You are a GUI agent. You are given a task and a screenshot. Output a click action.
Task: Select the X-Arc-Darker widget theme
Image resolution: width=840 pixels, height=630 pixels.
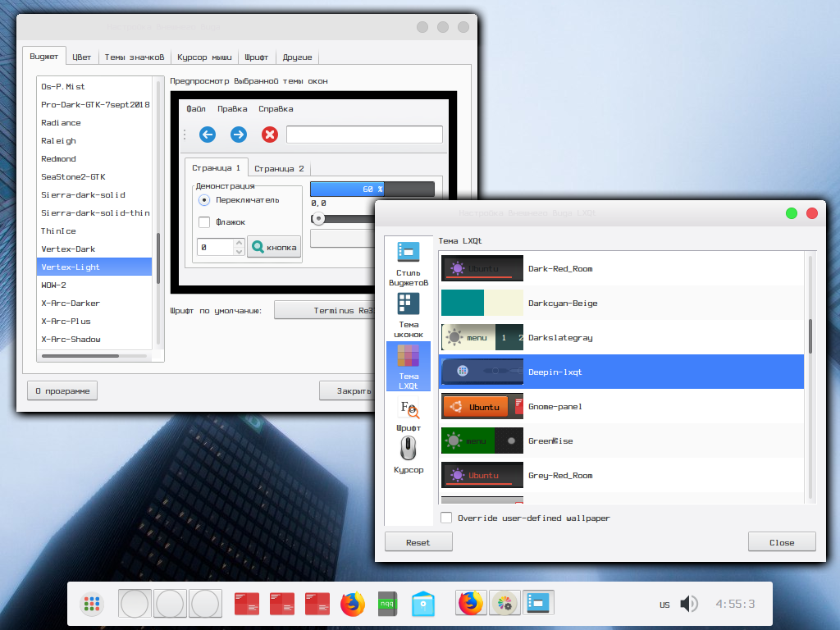pyautogui.click(x=94, y=304)
